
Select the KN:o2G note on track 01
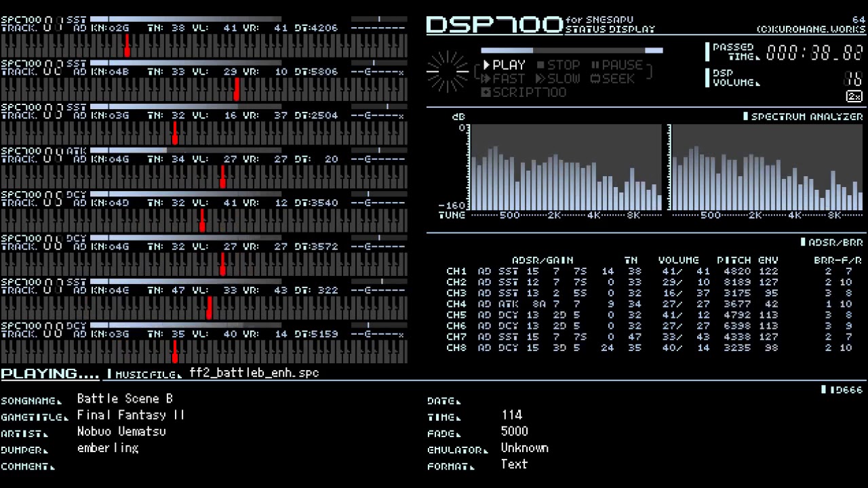point(110,28)
